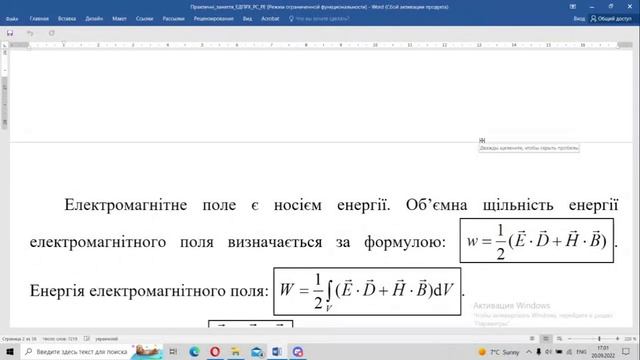640x360 pixels.
Task: Click the weather widget showing 7°C Sunny
Action: click(x=498, y=352)
